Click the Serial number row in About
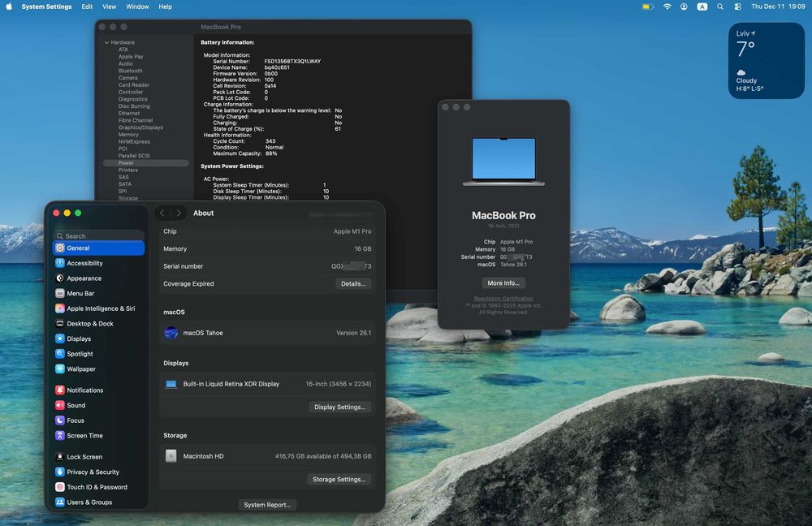812x526 pixels. (267, 266)
